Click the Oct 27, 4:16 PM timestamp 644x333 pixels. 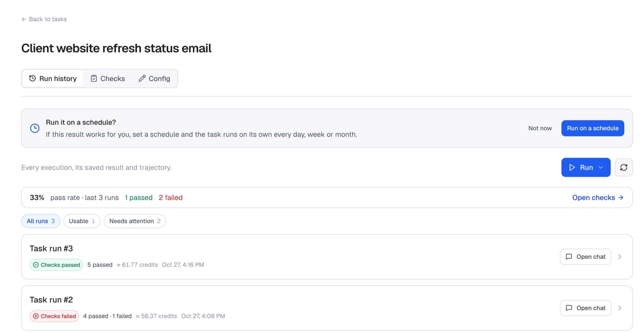pos(183,265)
